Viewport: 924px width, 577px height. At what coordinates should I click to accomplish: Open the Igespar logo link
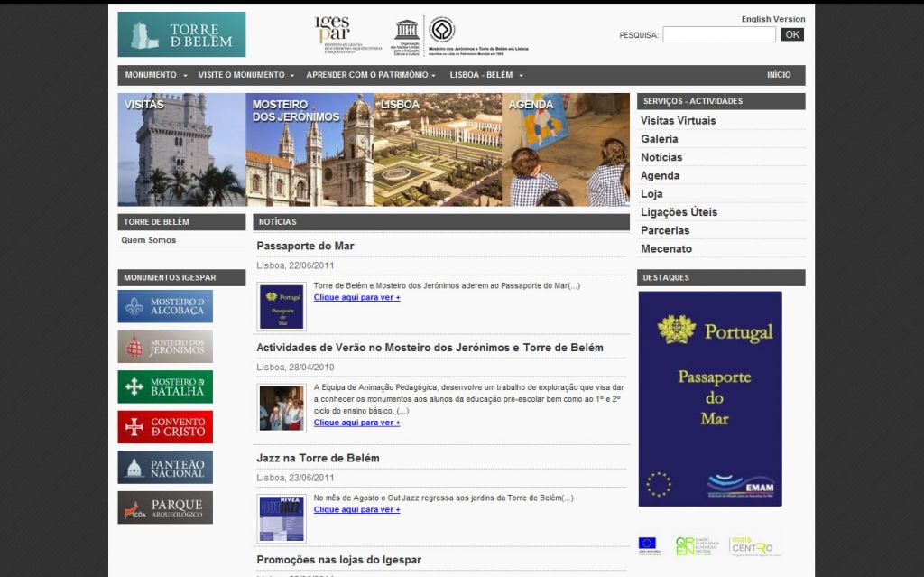tap(332, 34)
